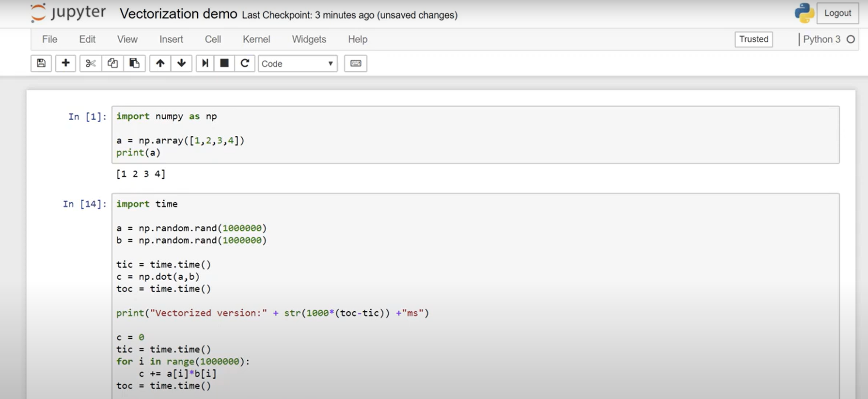This screenshot has height=399, width=868.
Task: Click the 'for i in range(1000000):' line
Action: 183,362
